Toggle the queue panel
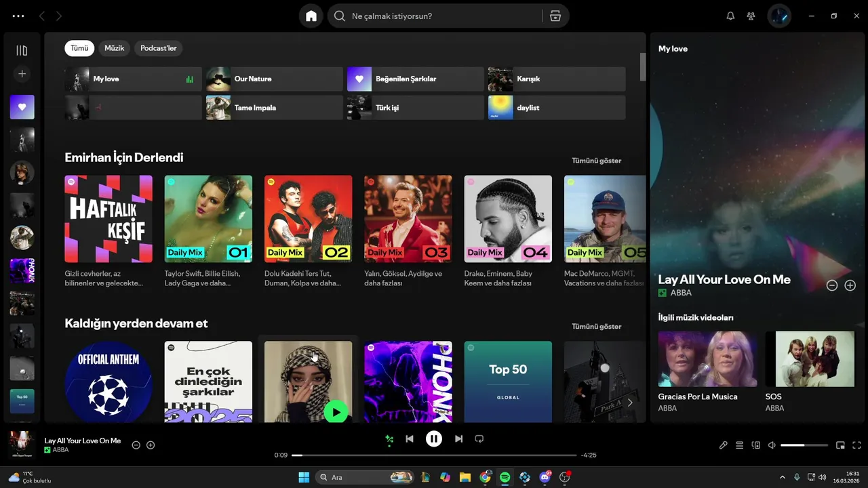Viewport: 868px width, 488px height. click(740, 445)
